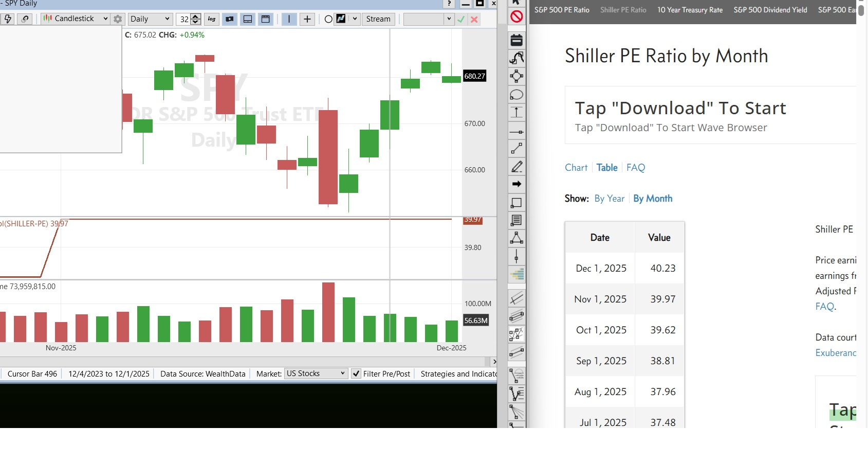
Task: Select the Fibonacci retracement V tool
Action: point(516,394)
